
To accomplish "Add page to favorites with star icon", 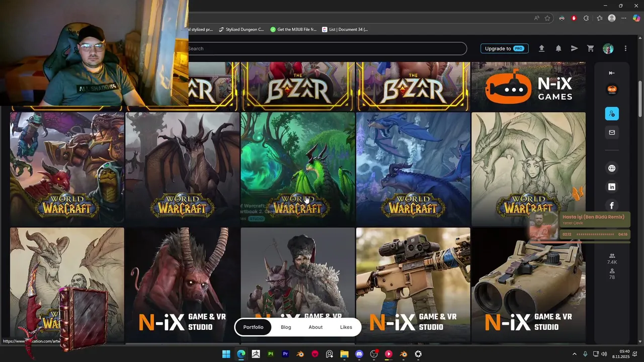I will [547, 18].
